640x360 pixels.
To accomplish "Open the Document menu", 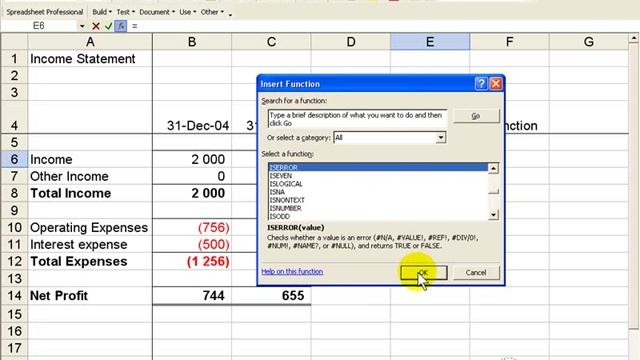I will (157, 12).
